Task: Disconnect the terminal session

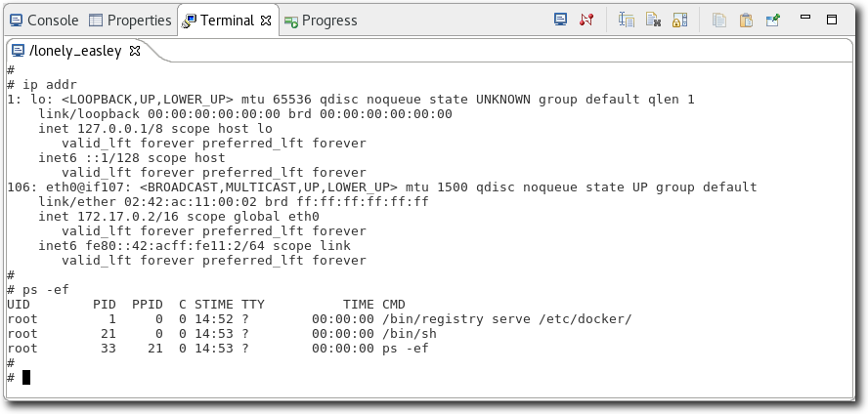Action: tap(586, 20)
